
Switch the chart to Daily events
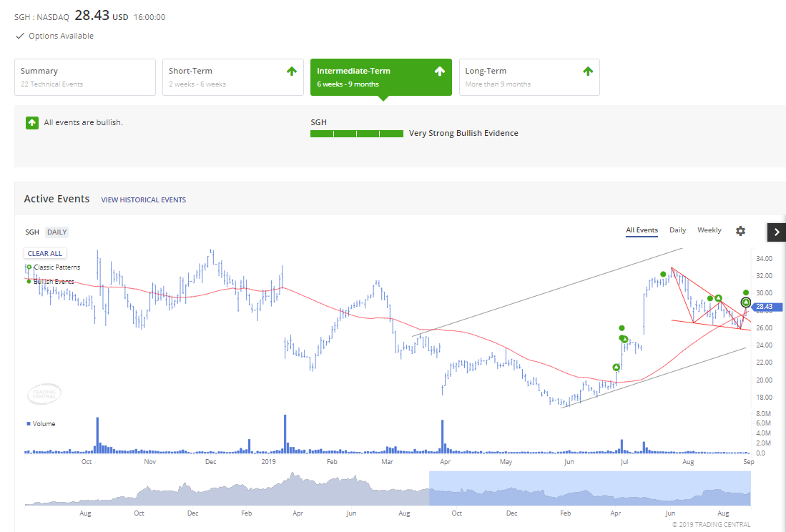(678, 230)
